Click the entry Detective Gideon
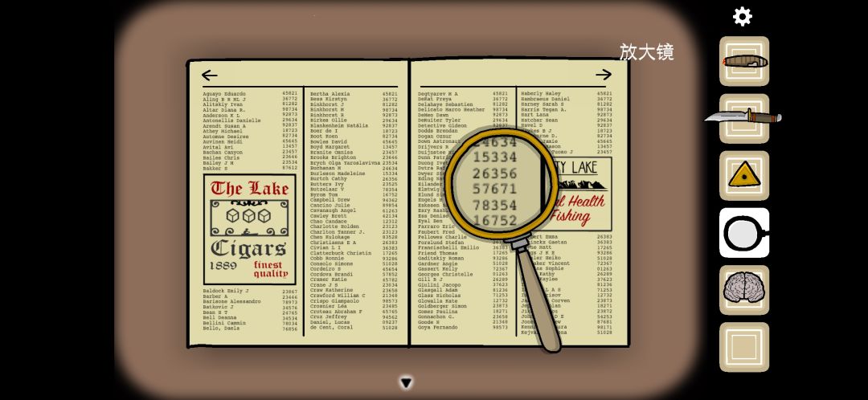This screenshot has width=868, height=400. pos(442,125)
